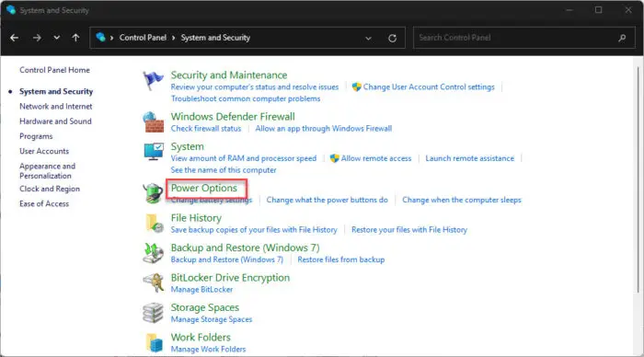Select Clock and Region category
The height and width of the screenshot is (357, 644).
(x=50, y=189)
